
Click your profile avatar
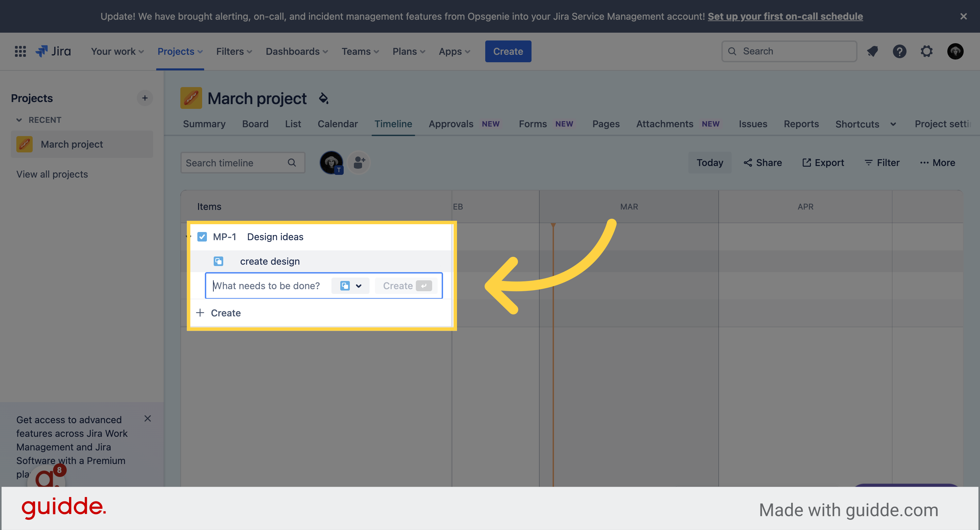click(955, 51)
